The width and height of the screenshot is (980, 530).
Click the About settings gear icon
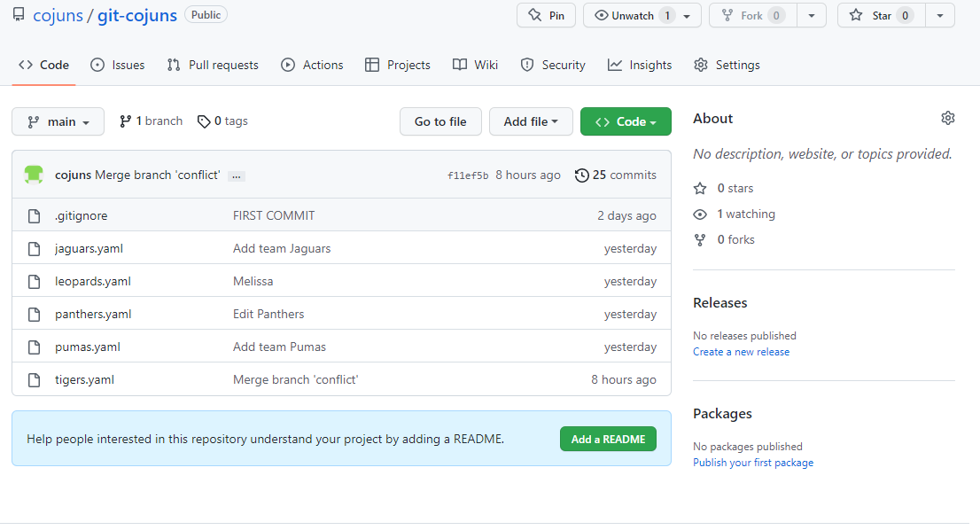click(x=948, y=119)
